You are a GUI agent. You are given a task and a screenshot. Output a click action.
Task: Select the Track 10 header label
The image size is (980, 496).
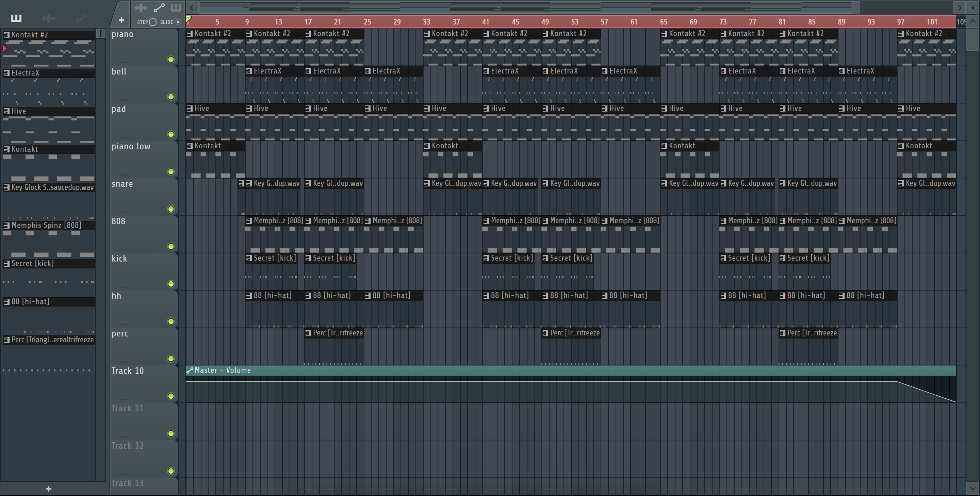point(128,371)
